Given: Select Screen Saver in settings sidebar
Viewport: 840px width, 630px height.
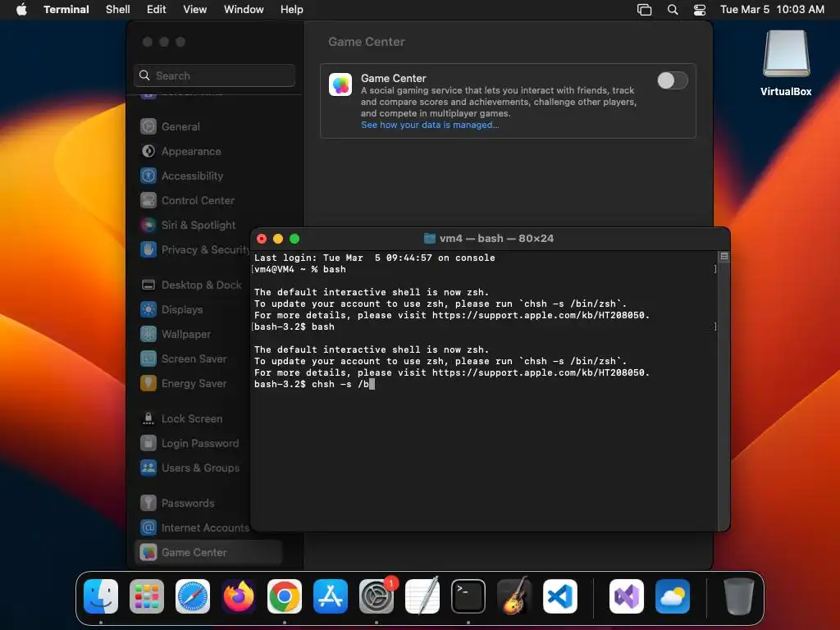Looking at the screenshot, I should pyautogui.click(x=193, y=359).
